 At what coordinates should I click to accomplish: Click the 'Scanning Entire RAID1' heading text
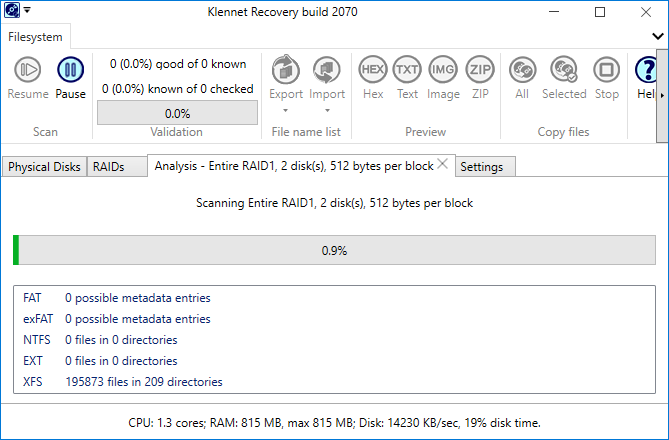(x=334, y=203)
